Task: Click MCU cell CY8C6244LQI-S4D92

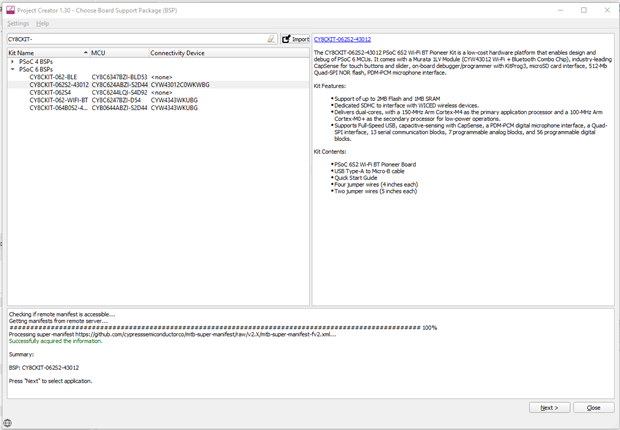Action: point(119,93)
